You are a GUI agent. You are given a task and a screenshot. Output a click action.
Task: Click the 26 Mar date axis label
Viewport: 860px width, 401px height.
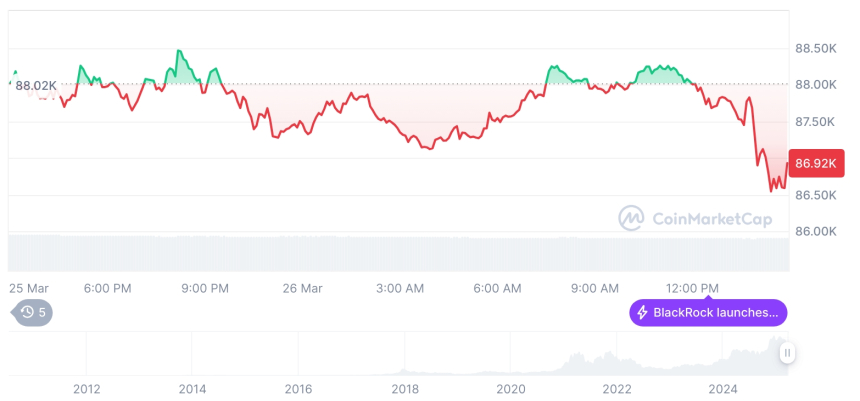303,288
